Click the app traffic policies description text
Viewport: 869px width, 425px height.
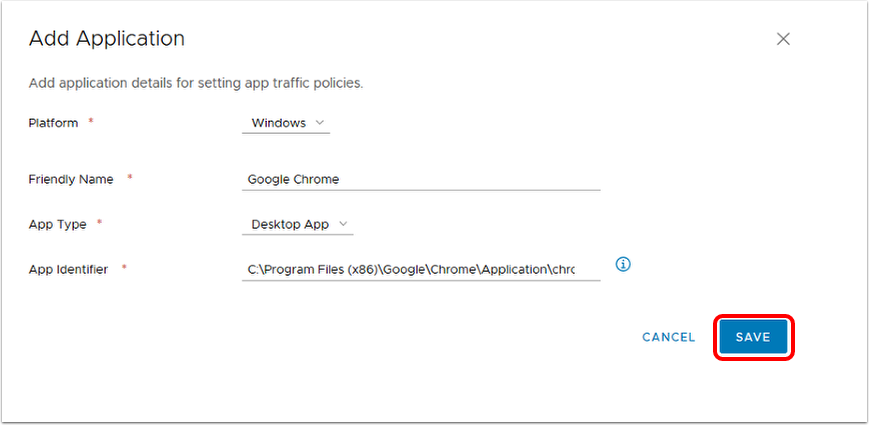pyautogui.click(x=196, y=83)
